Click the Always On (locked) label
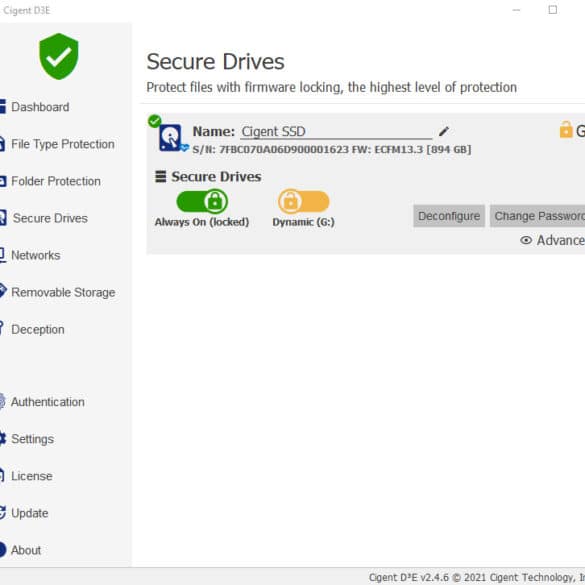Viewport: 585px width, 585px height. coord(202,222)
